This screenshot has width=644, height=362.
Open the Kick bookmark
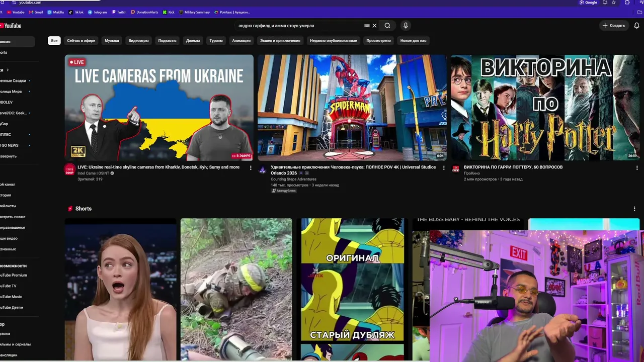(169, 12)
